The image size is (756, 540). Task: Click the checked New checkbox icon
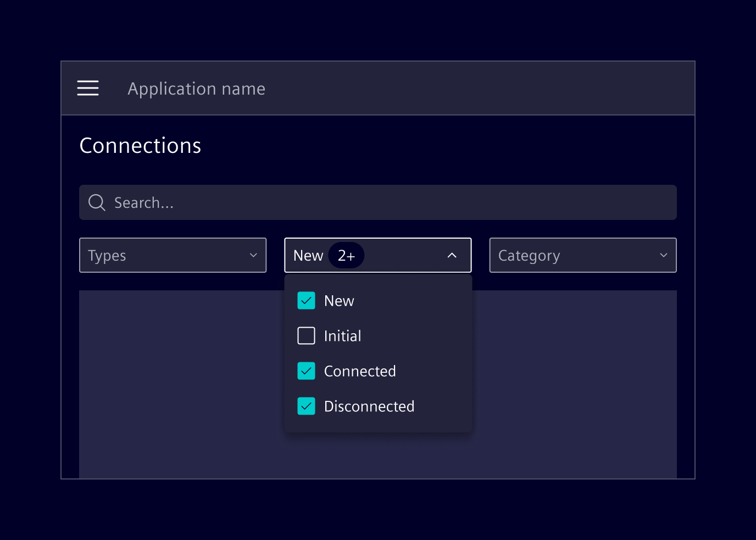tap(306, 300)
